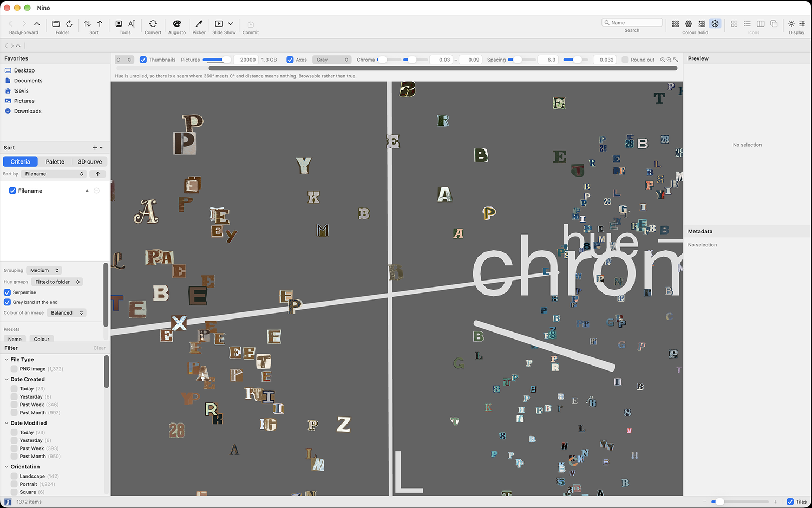Enable the Round out checkbox
This screenshot has height=508, width=812.
625,60
